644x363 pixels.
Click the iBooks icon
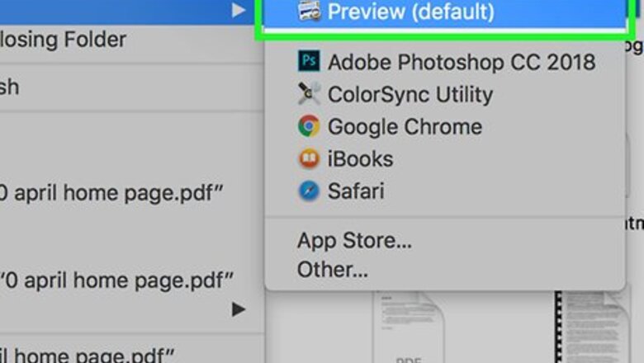[x=310, y=158]
